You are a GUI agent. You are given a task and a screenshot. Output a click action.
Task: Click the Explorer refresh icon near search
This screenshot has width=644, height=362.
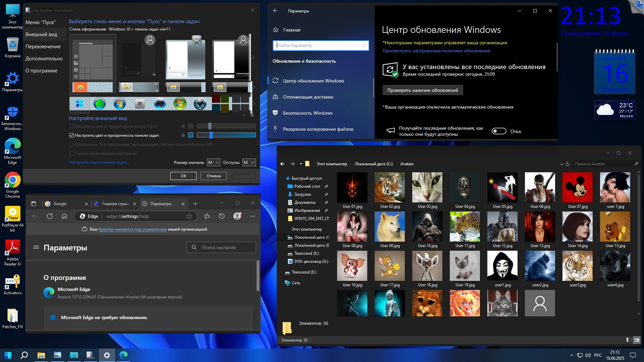coord(568,164)
